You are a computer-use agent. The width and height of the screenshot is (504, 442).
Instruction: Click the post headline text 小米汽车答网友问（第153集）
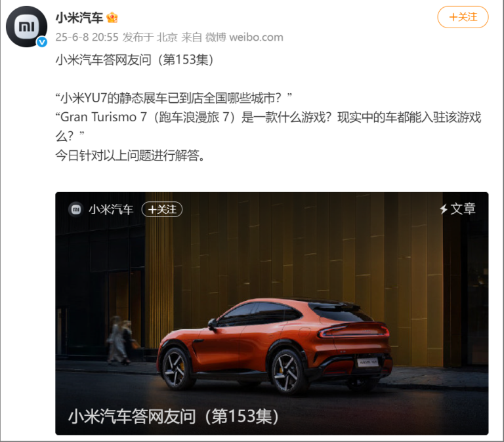tap(135, 60)
